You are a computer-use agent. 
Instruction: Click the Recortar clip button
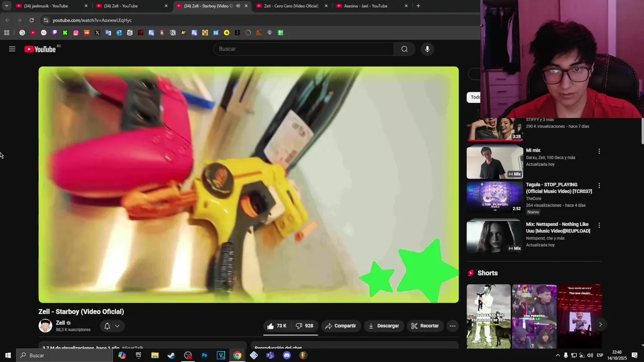point(425,326)
